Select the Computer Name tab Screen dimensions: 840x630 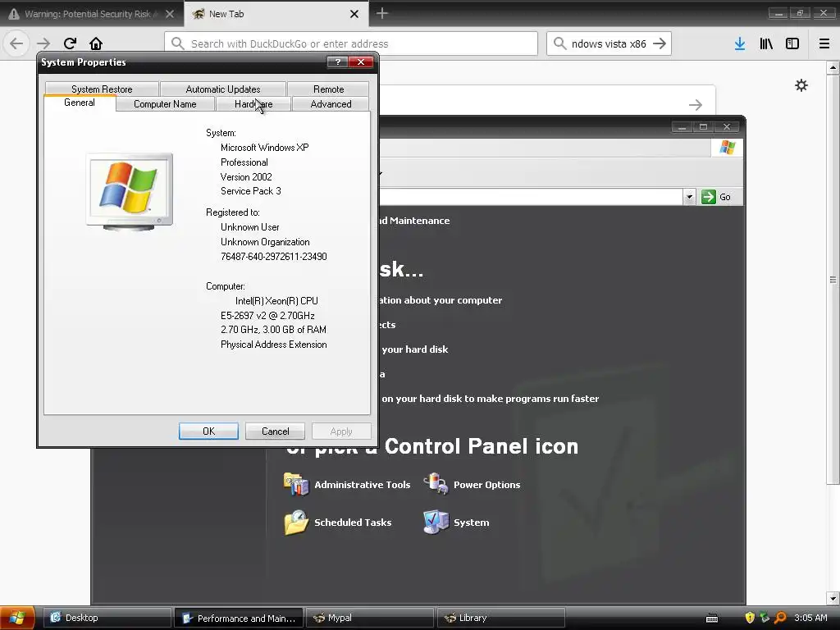click(x=165, y=104)
